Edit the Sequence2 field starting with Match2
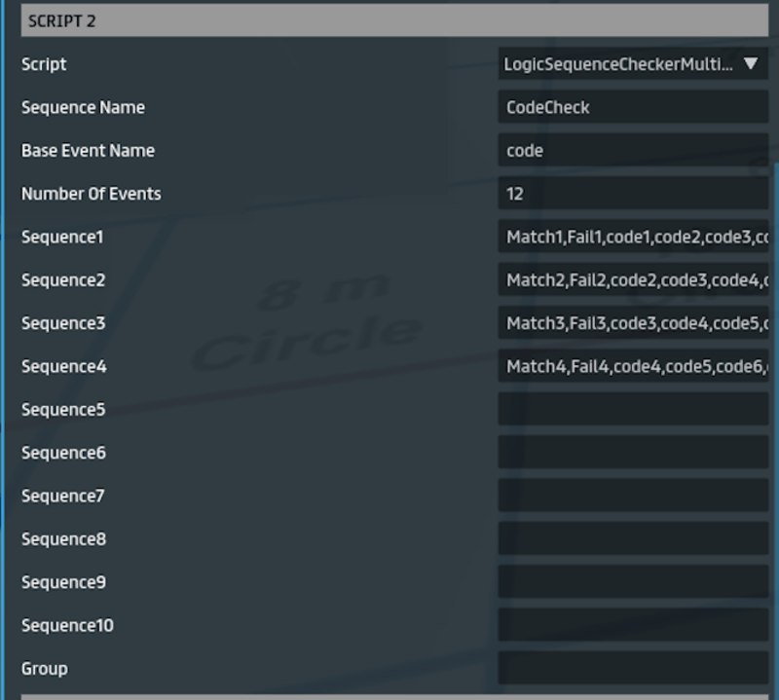The width and height of the screenshot is (779, 700). pyautogui.click(x=633, y=280)
